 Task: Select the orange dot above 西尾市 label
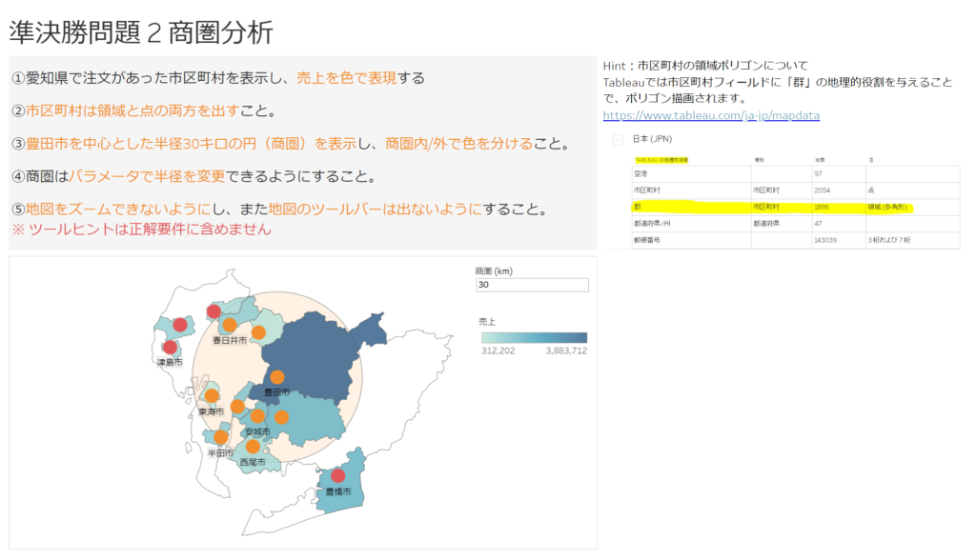click(x=252, y=446)
